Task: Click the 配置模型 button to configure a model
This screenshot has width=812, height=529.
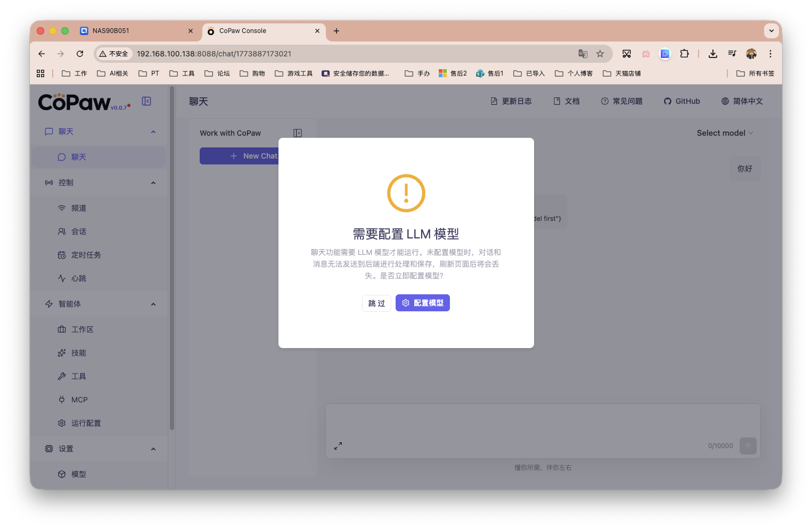Action: [x=422, y=303]
